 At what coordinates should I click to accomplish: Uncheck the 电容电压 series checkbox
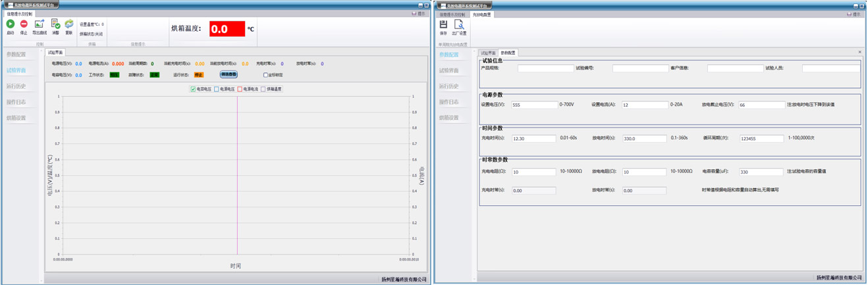(193, 89)
